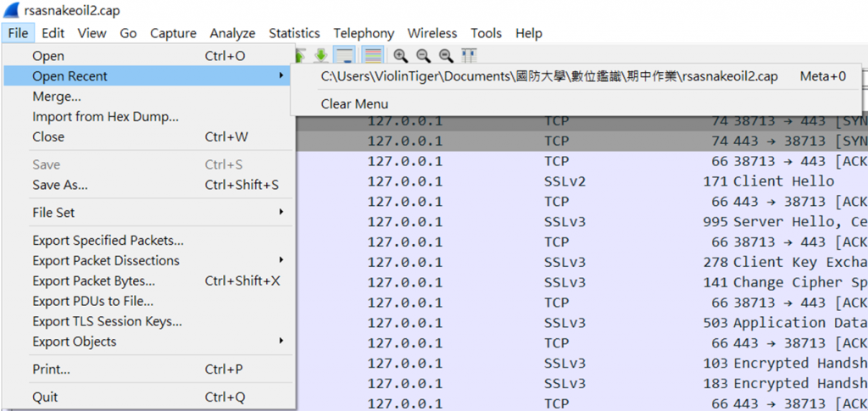
Task: Open the Wireless menu
Action: 432,33
